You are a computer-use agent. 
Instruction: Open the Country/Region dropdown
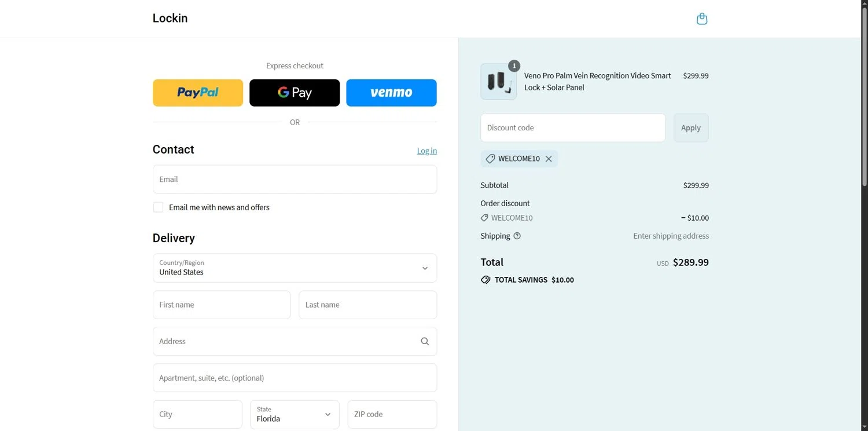click(x=295, y=268)
